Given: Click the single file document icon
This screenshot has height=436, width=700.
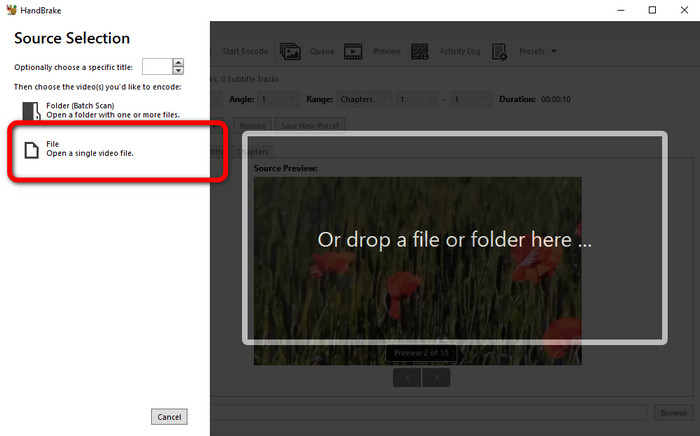Looking at the screenshot, I should [31, 150].
